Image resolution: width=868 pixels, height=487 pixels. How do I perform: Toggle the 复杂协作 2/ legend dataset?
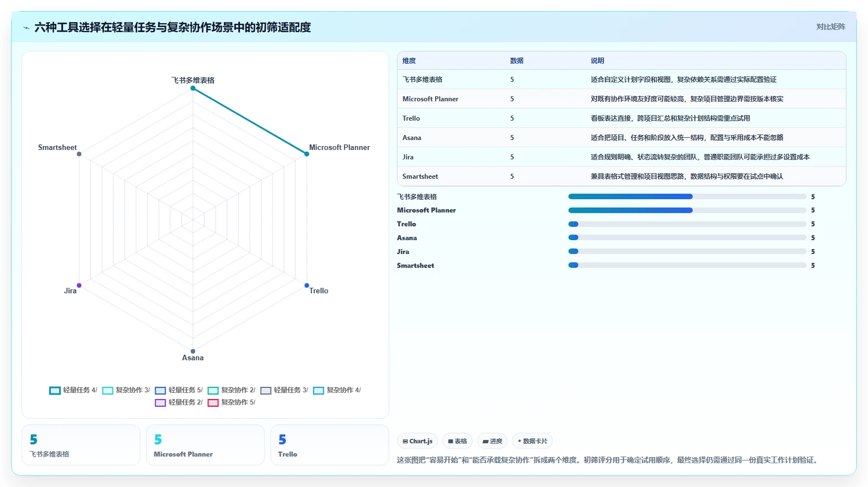pyautogui.click(x=231, y=390)
